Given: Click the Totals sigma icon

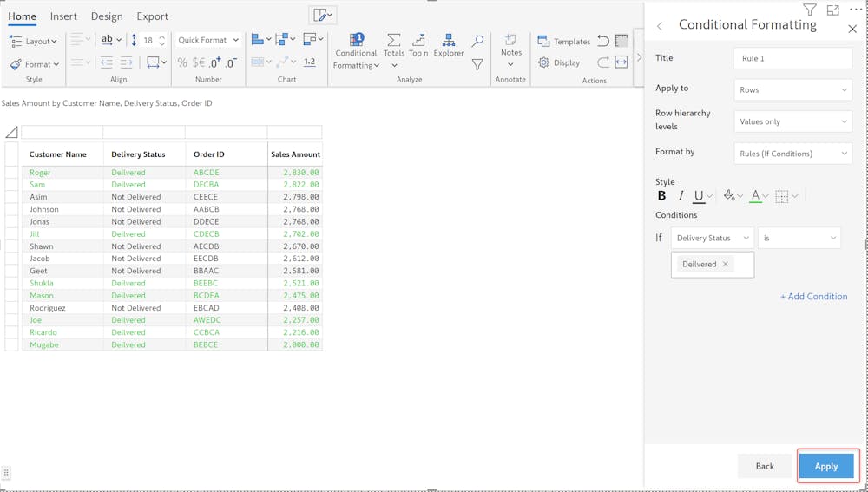Looking at the screenshot, I should [x=394, y=41].
